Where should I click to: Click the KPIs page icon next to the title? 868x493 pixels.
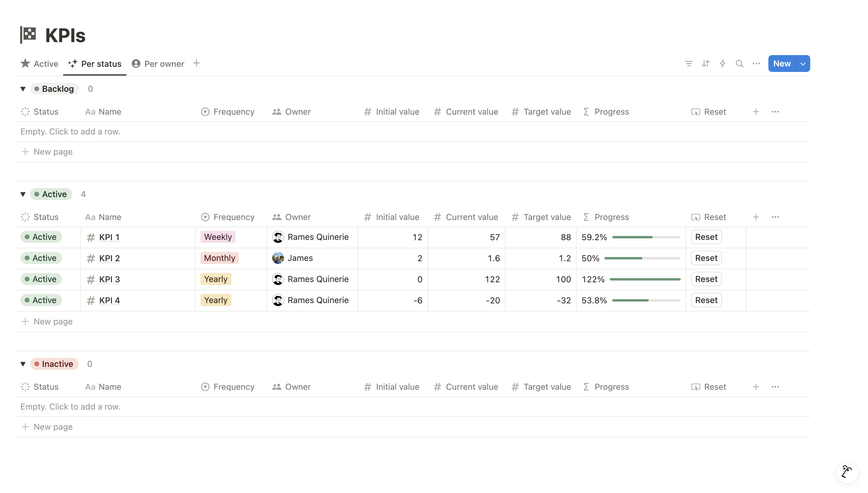point(29,34)
